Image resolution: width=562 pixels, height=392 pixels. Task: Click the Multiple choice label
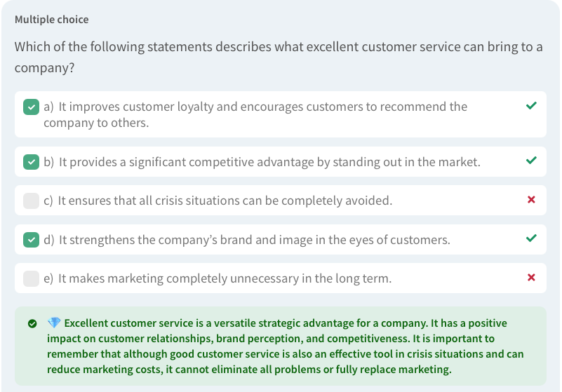[x=51, y=20]
